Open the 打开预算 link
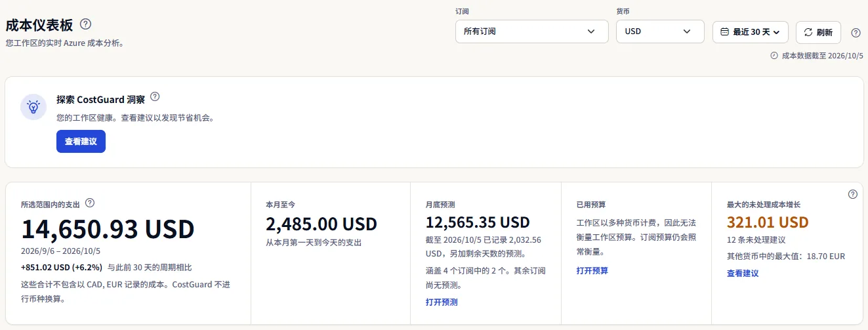 [592, 271]
